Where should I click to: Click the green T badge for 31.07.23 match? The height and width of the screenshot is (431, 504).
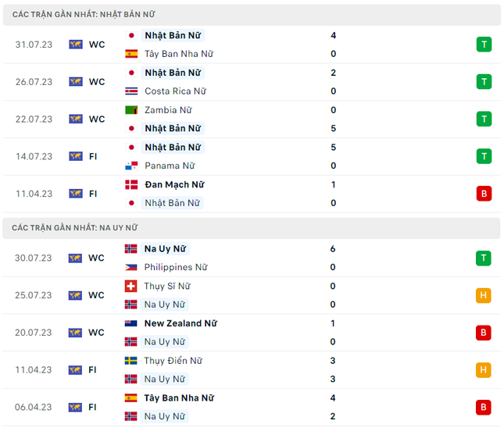pos(484,45)
